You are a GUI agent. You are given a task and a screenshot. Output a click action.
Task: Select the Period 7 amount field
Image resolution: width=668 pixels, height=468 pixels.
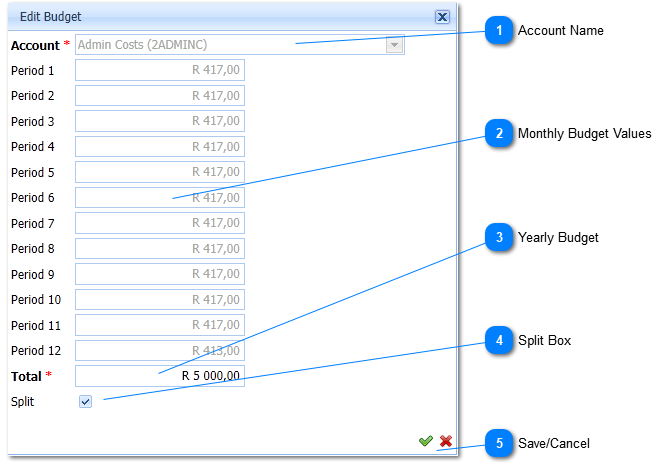pyautogui.click(x=160, y=223)
